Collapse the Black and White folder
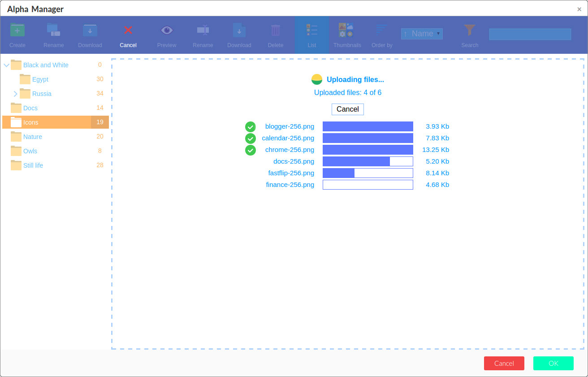Viewport: 588px width, 377px height. point(6,65)
